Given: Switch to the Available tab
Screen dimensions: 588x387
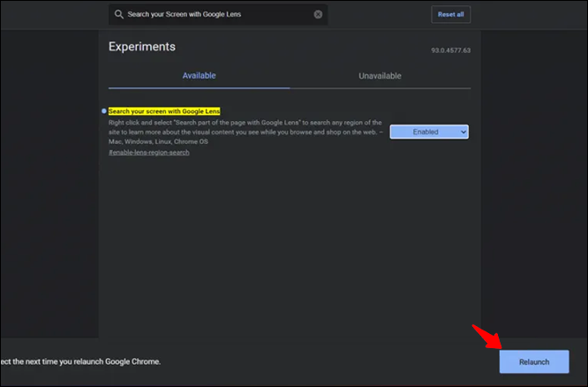Looking at the screenshot, I should 200,76.
